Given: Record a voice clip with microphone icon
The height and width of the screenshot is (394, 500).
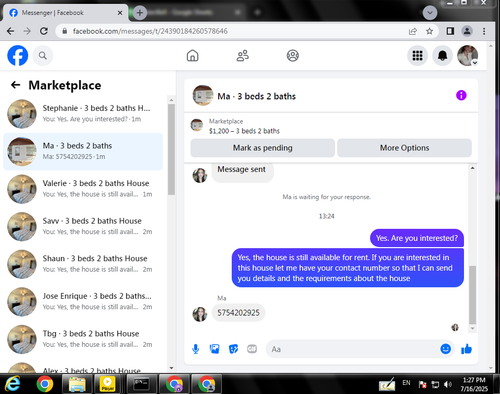Looking at the screenshot, I should coord(196,349).
